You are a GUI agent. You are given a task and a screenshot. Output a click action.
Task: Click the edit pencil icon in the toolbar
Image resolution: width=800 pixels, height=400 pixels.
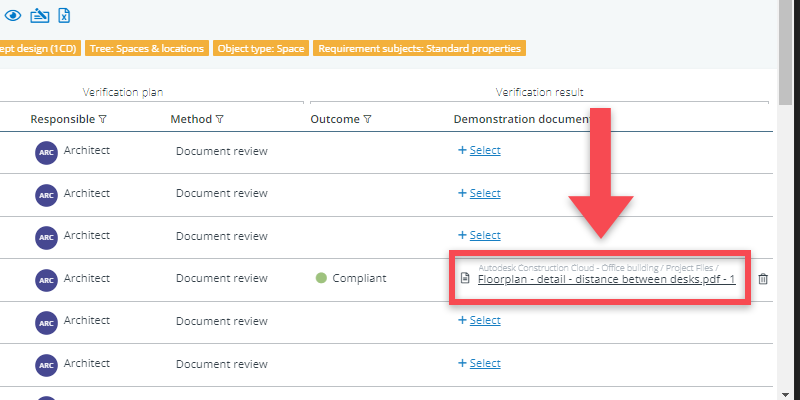click(x=39, y=16)
